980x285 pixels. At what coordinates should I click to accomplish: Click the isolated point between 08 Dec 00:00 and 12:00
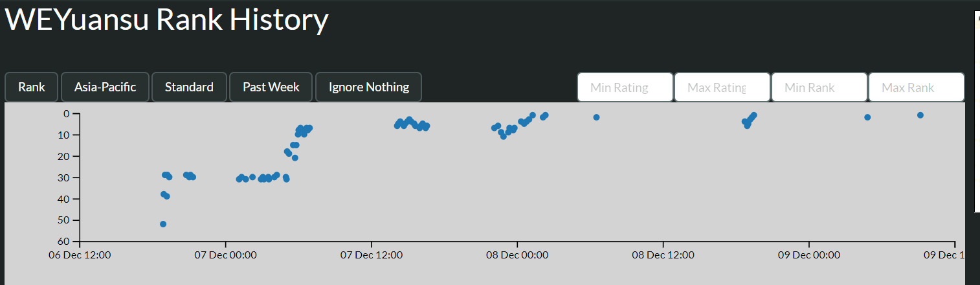(596, 117)
